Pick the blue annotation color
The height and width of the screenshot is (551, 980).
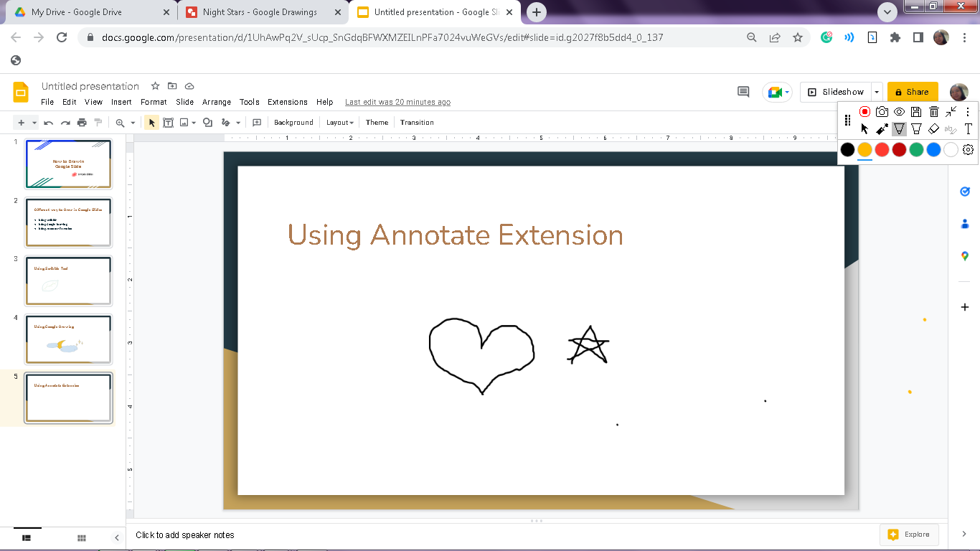[933, 150]
